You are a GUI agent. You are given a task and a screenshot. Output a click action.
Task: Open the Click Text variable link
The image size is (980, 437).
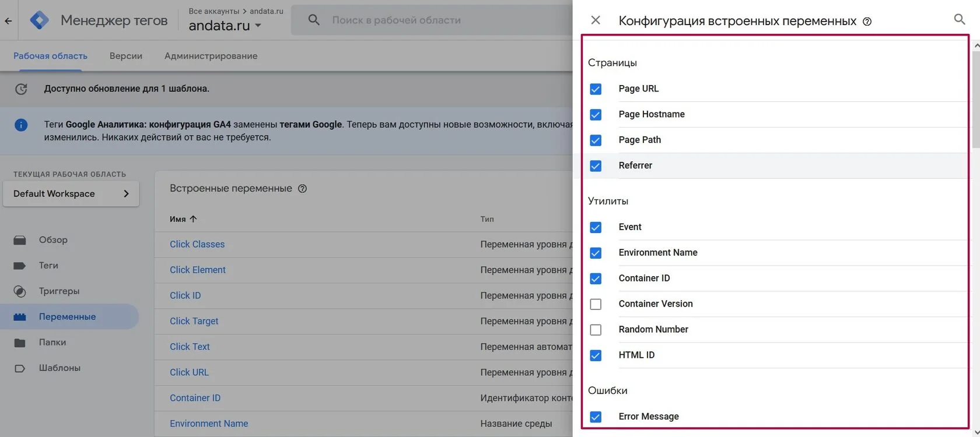(190, 347)
